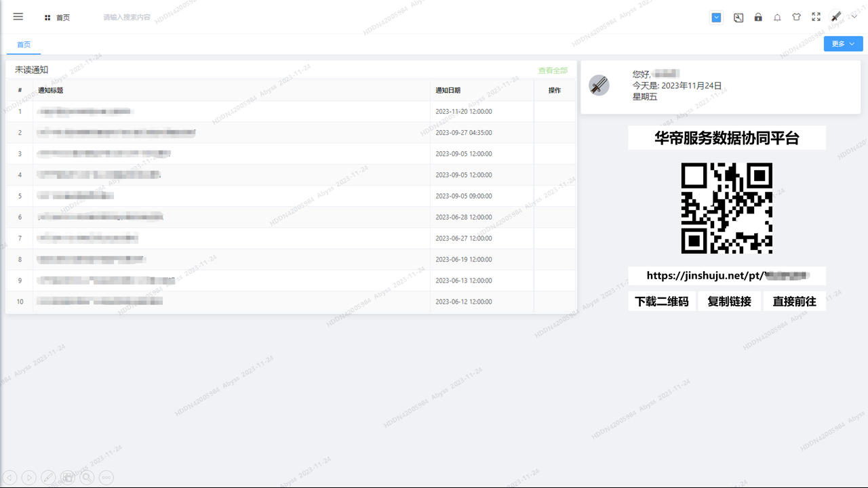
Task: Click the 直接前往 button
Action: coord(795,301)
